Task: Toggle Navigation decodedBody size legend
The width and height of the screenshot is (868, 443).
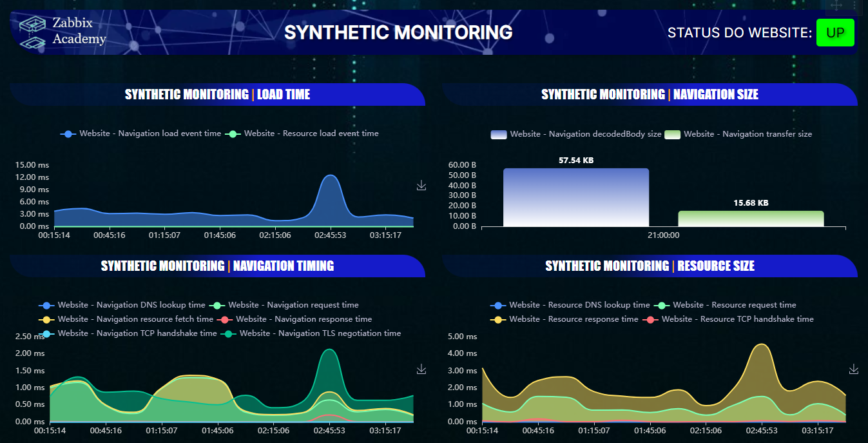Action: [576, 134]
